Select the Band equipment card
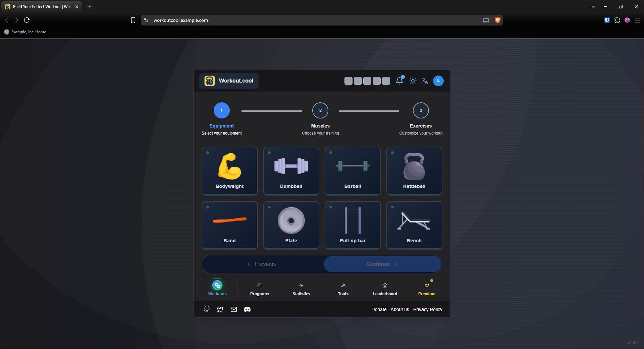Screen dimensions: 644x349 tap(230, 225)
